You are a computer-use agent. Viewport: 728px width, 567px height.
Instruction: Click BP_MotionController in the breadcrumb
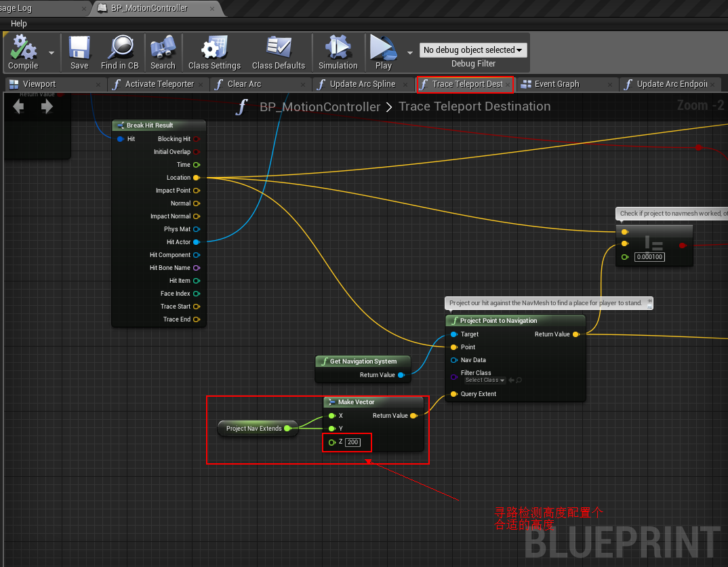click(x=320, y=107)
